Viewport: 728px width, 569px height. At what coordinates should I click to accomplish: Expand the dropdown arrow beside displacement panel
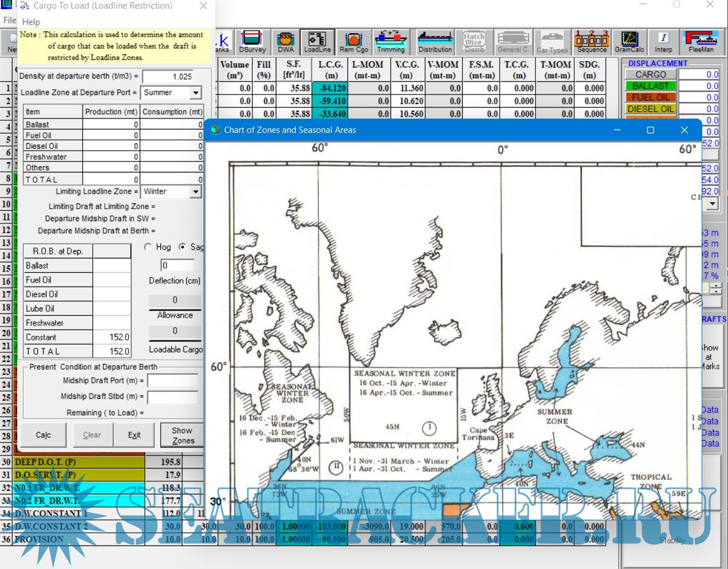click(x=712, y=203)
